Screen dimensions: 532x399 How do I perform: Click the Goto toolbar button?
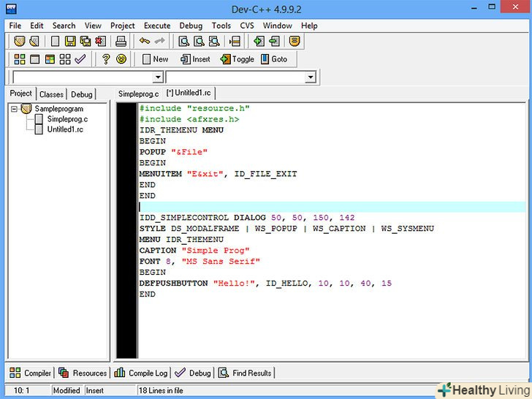pos(274,59)
